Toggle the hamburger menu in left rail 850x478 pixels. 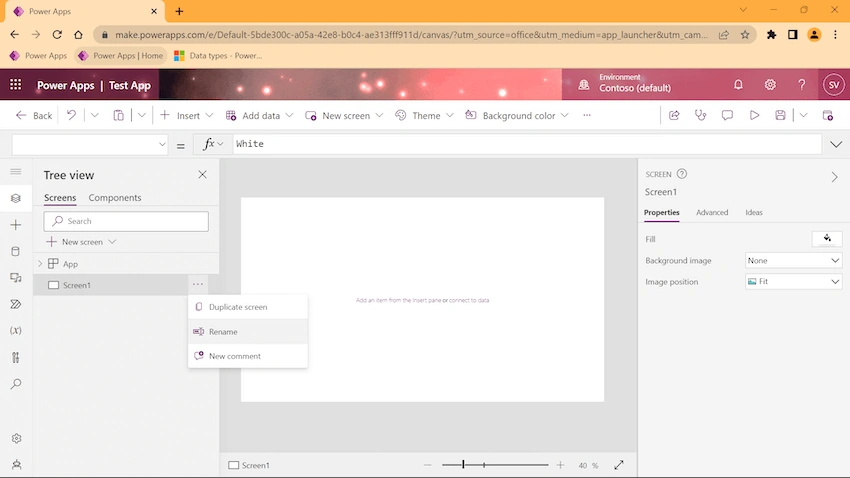[x=16, y=172]
